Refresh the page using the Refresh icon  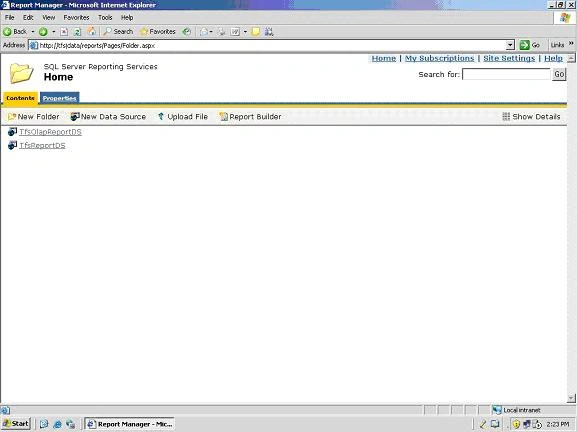pyautogui.click(x=77, y=32)
